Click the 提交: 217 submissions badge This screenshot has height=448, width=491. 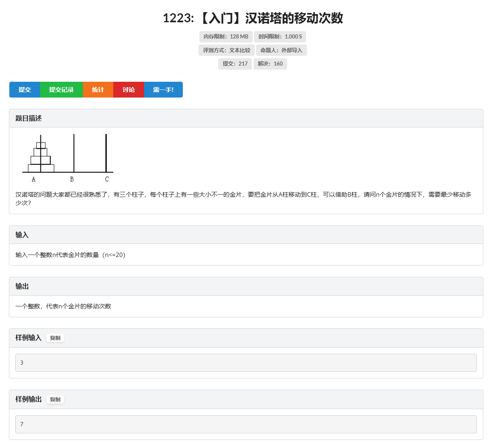tap(235, 64)
